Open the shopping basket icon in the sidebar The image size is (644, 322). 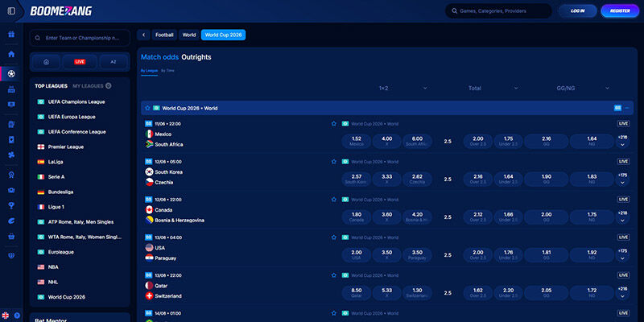coord(11,236)
